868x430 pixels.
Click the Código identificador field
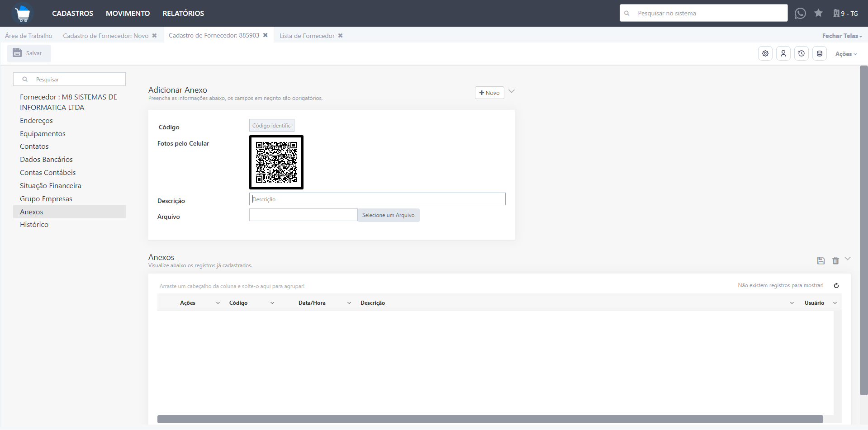coord(272,126)
